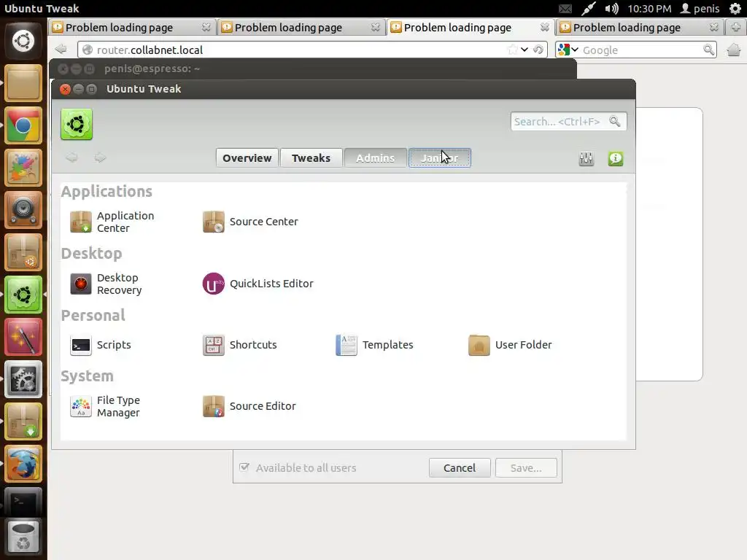Open the magic wand app in launcher
The image size is (747, 560).
click(23, 337)
